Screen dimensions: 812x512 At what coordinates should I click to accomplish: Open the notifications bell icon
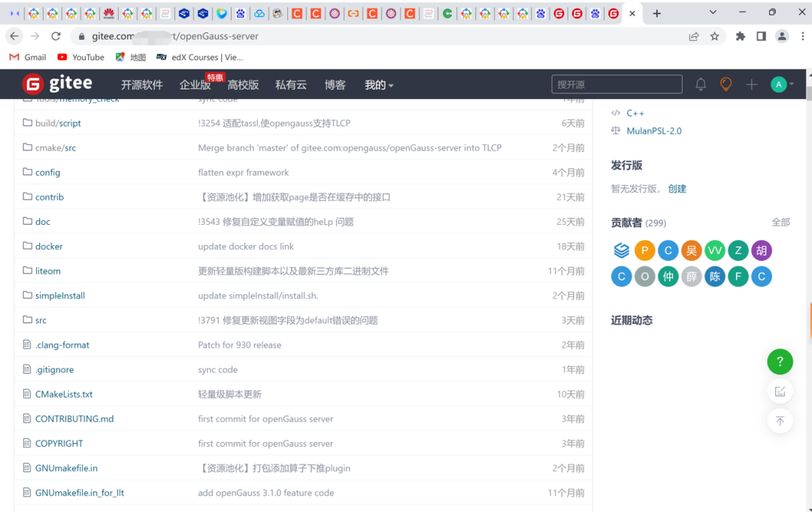pos(700,84)
